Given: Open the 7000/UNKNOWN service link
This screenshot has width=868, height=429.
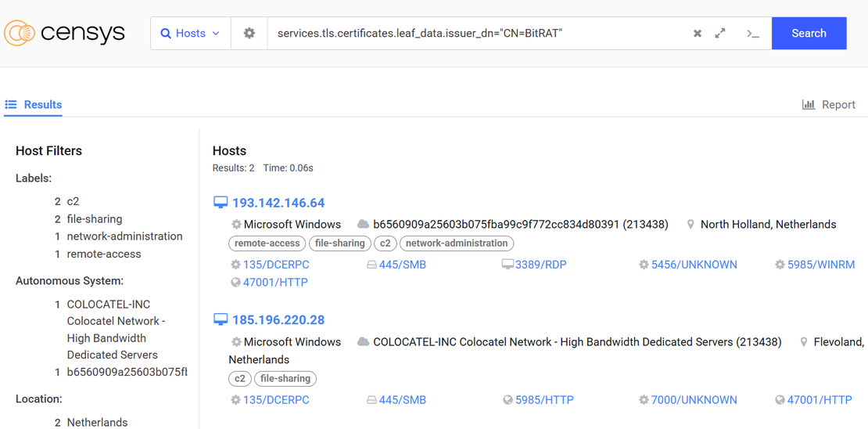Looking at the screenshot, I should click(x=694, y=400).
